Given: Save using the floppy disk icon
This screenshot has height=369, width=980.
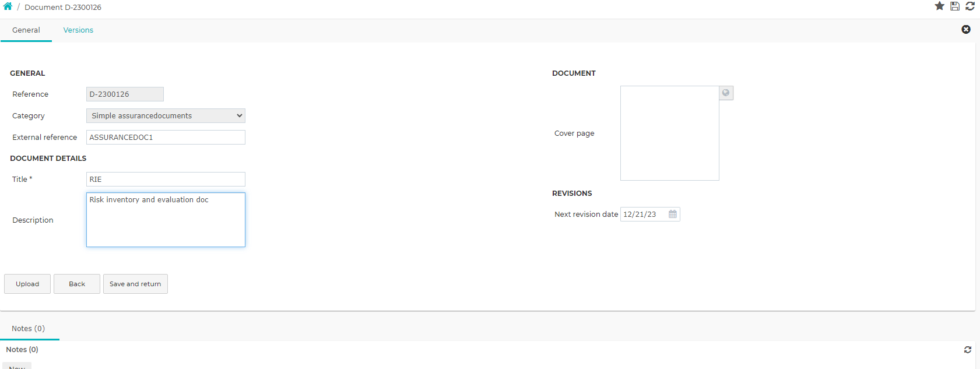Looking at the screenshot, I should pyautogui.click(x=955, y=6).
